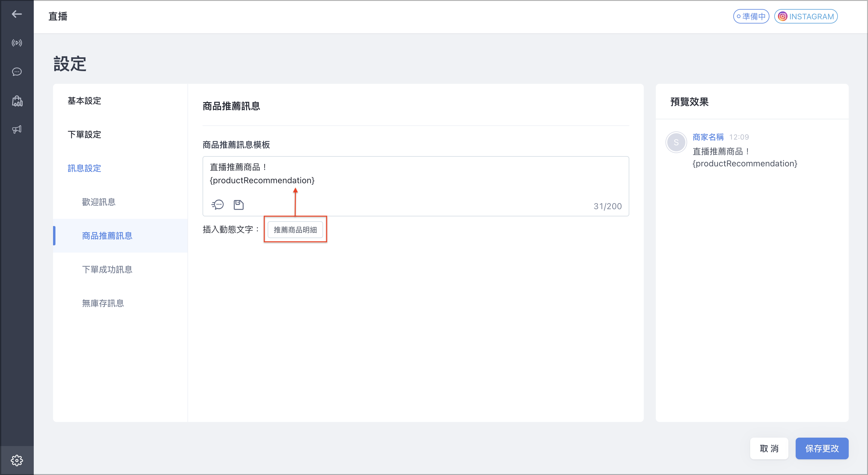868x475 pixels.
Task: Open the megaphone promotions sidebar icon
Action: 17,129
